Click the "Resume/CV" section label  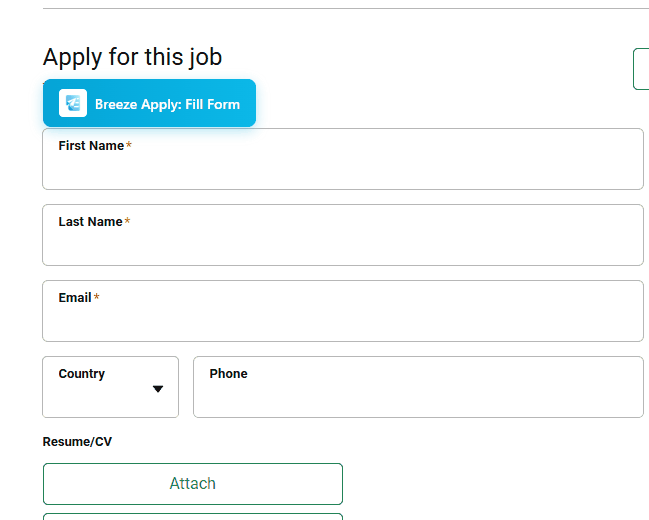click(77, 442)
